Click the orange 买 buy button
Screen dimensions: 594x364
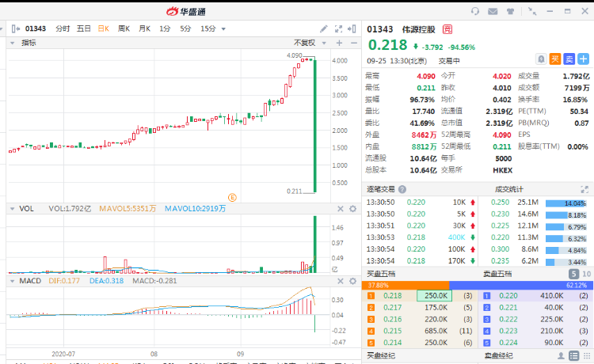pyautogui.click(x=555, y=59)
